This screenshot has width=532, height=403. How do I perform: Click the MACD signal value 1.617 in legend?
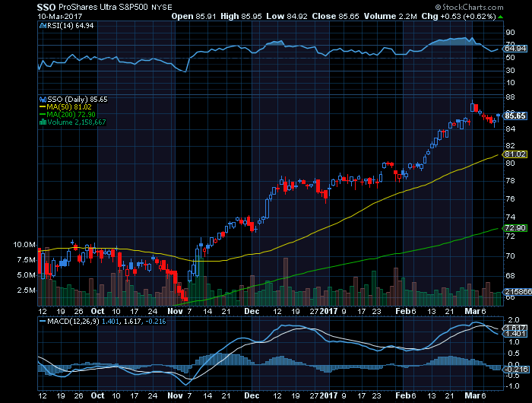[x=132, y=322]
